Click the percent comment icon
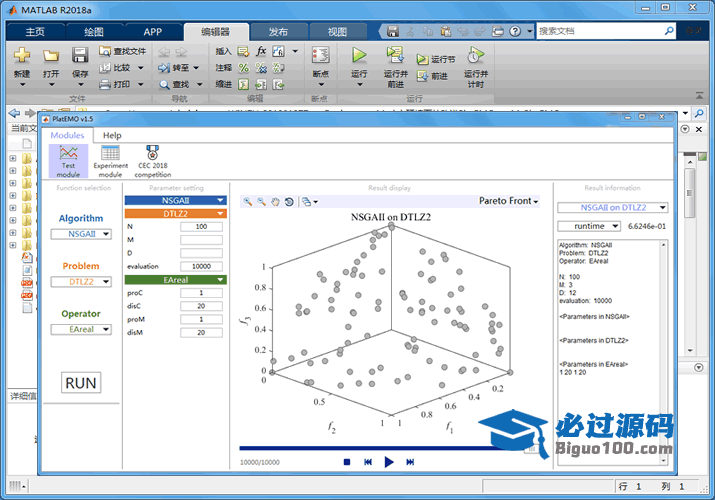 click(244, 68)
